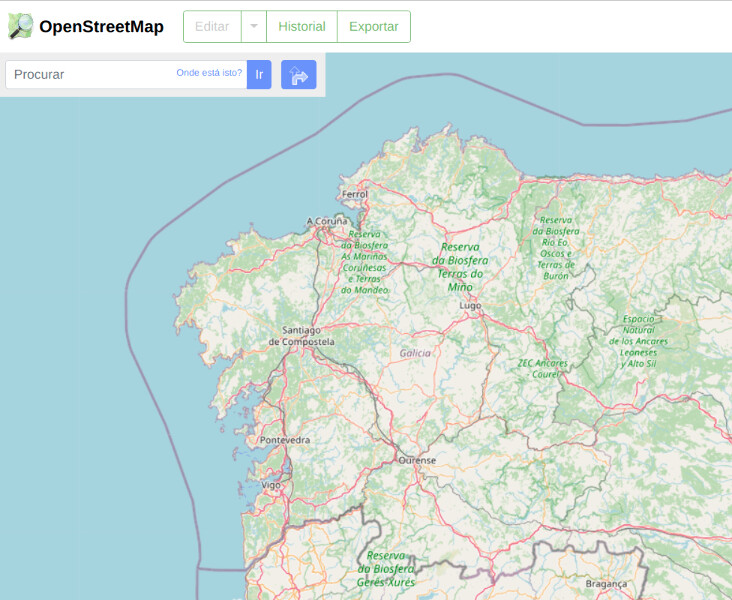
Task: Click the Procurar search input field
Action: (92, 74)
